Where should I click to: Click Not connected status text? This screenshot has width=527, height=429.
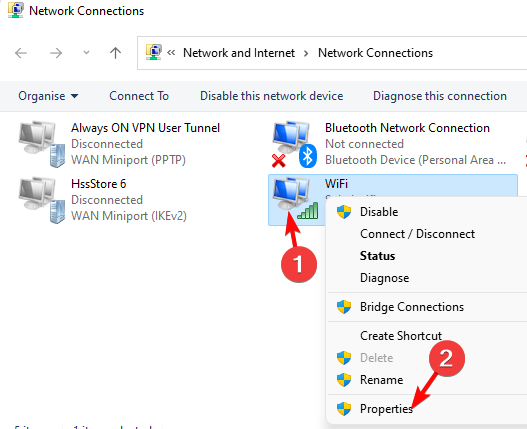pyautogui.click(x=364, y=144)
